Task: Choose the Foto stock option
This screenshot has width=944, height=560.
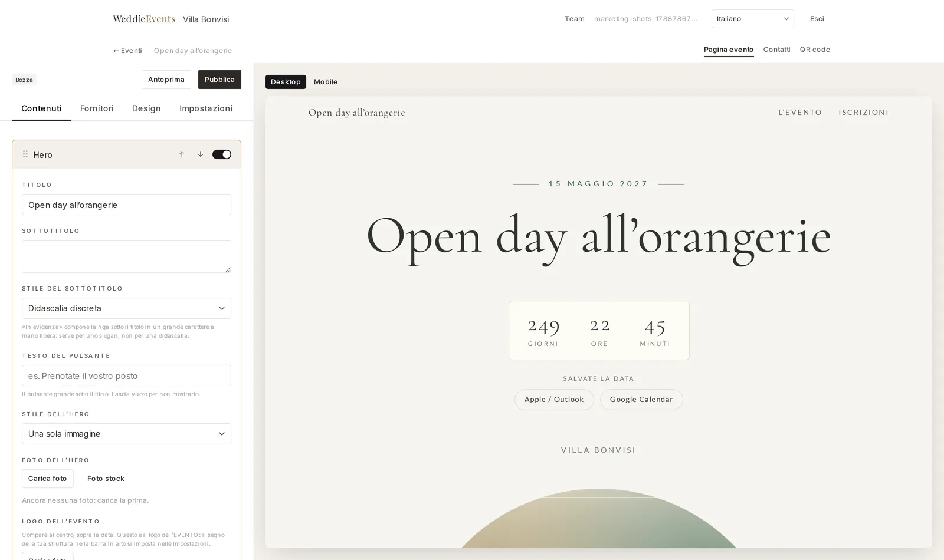Action: click(106, 479)
